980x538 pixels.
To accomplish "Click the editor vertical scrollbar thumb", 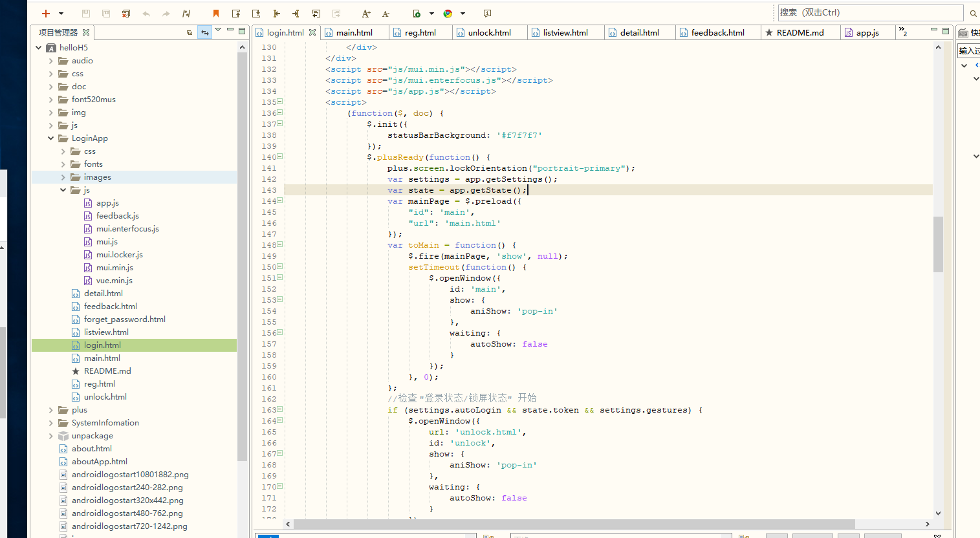I will tap(938, 244).
